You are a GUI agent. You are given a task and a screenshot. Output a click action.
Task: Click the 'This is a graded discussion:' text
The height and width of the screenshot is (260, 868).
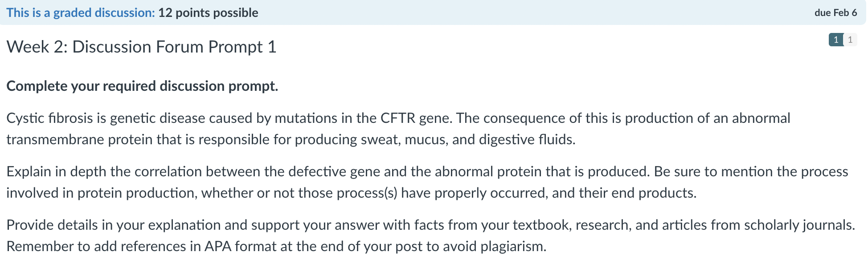[81, 12]
